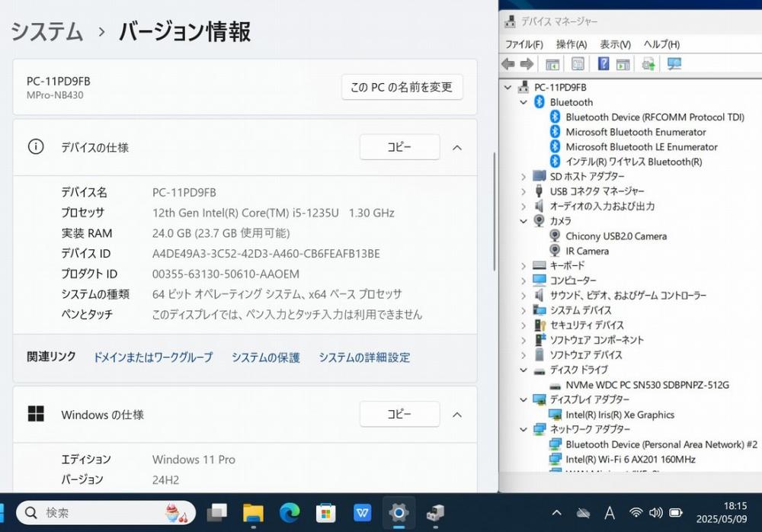Collapse the デバイスの仕様 section
Viewport: 762px width, 532px height.
point(457,147)
